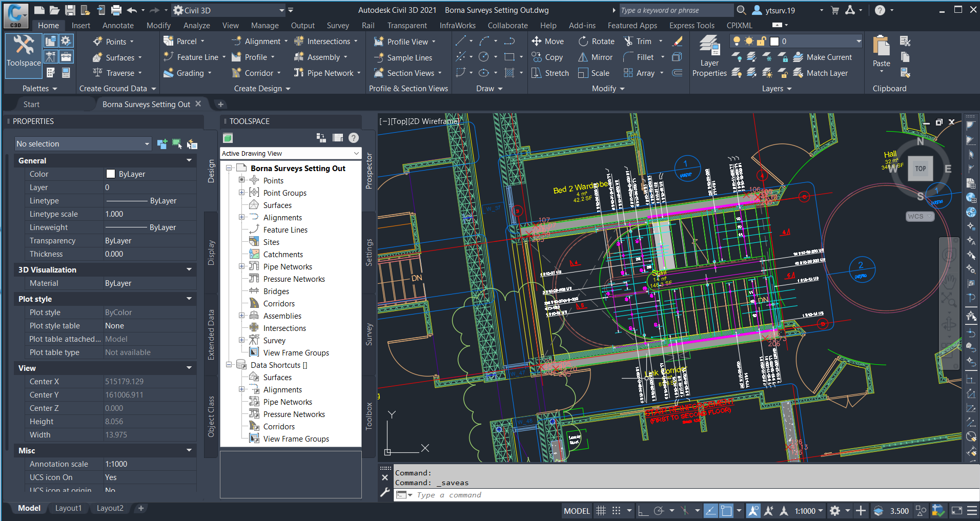Click the TOP face of the ViewCube
980x521 pixels.
921,169
